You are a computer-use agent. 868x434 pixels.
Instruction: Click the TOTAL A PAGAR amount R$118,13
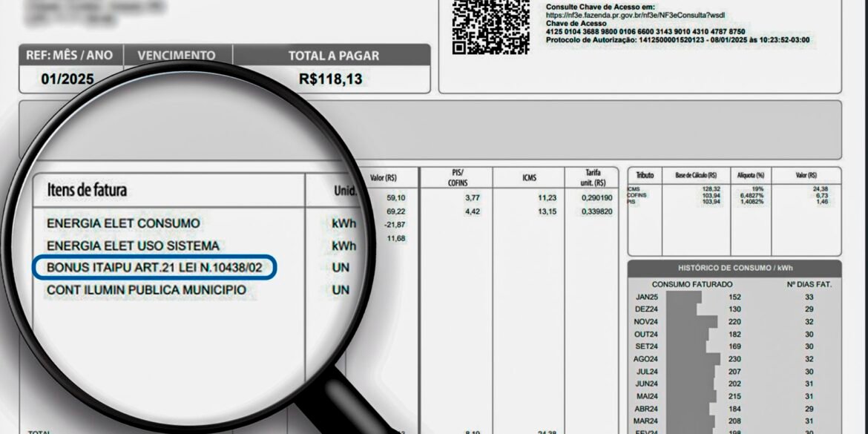coord(332,78)
